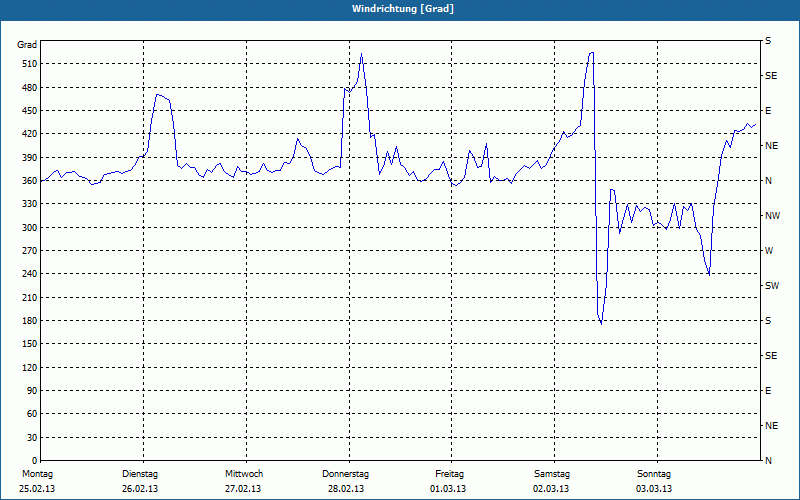The height and width of the screenshot is (500, 800).
Task: Select the N compass label at 0 degrees
Action: click(768, 461)
